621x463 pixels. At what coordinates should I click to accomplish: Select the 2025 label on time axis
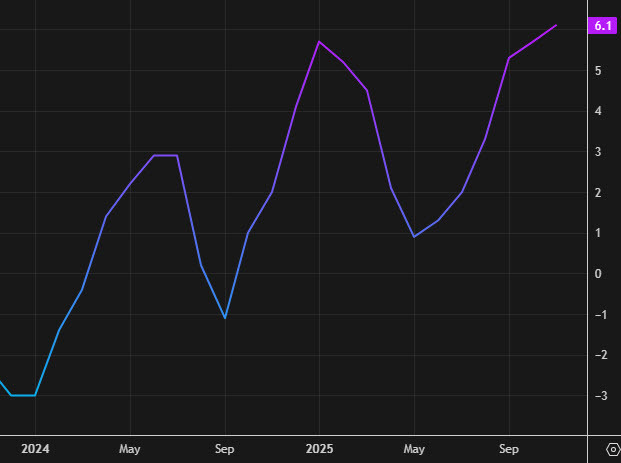click(319, 449)
